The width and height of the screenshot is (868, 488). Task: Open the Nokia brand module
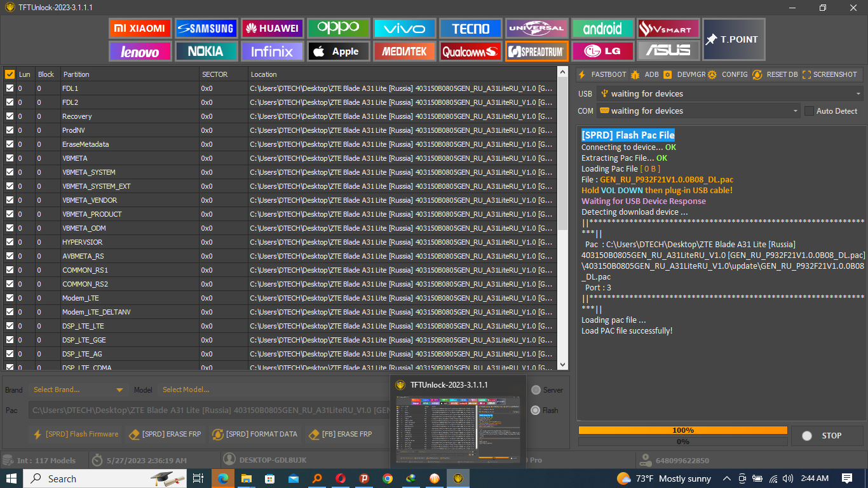[206, 51]
